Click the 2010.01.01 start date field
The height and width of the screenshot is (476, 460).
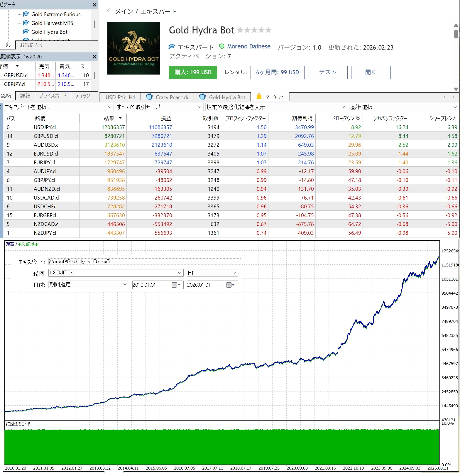click(x=152, y=285)
